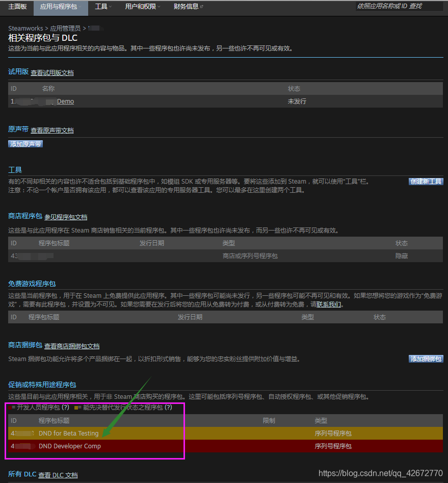The width and height of the screenshot is (448, 483).
Task: Select the 隐藏 status cell
Action: (x=402, y=256)
